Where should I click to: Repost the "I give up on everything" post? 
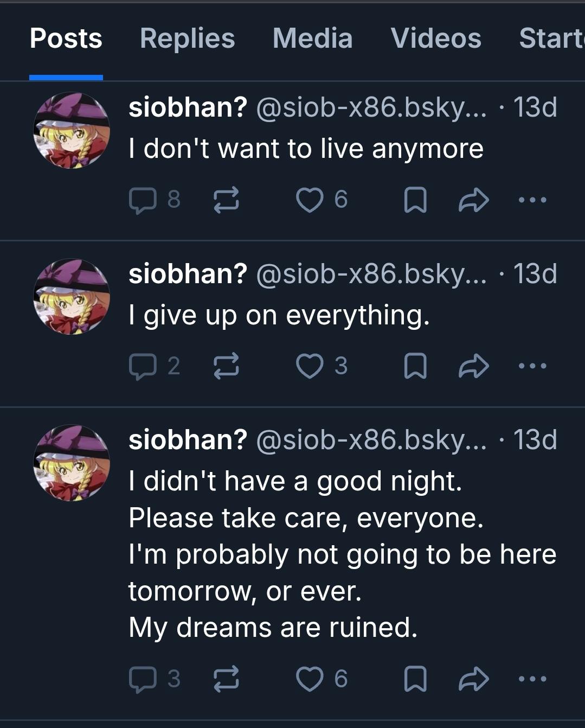tap(226, 367)
